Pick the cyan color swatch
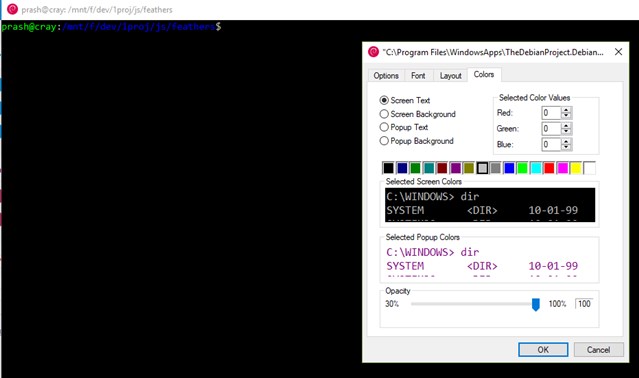The image size is (639, 378). coord(536,168)
